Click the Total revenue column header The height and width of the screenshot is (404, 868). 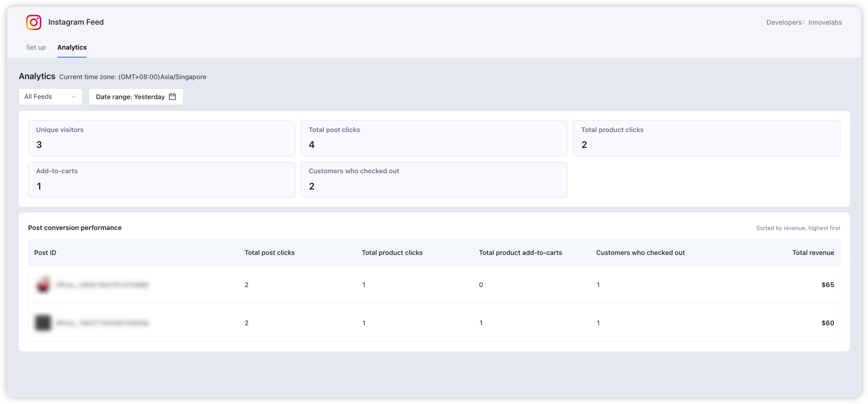(813, 252)
